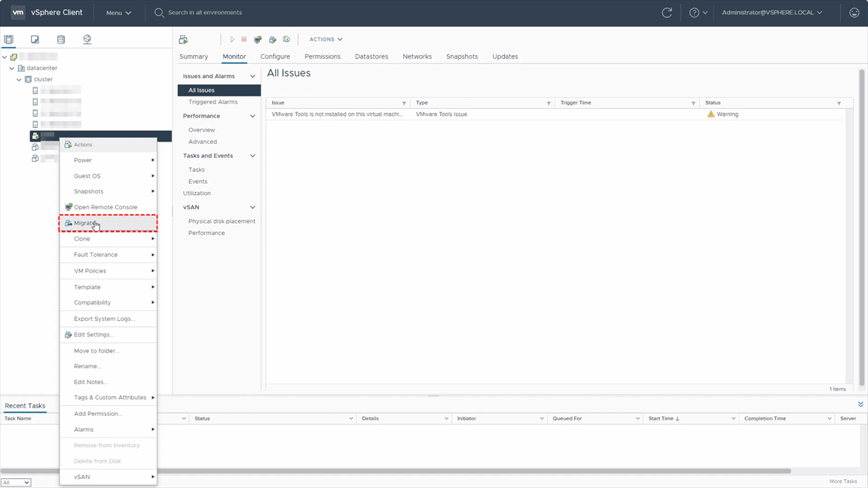Viewport: 868px width, 488px height.
Task: Open Triggered Alarms in the side list
Action: 212,102
